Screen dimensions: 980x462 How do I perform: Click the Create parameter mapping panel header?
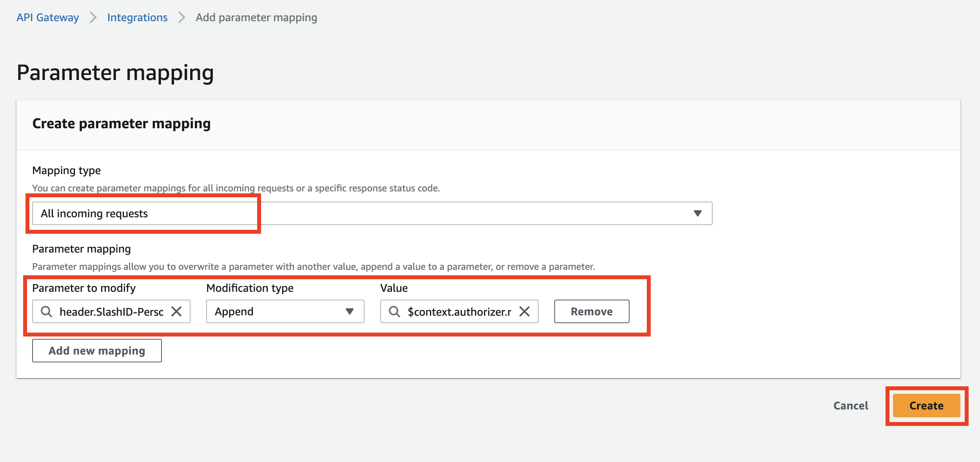[122, 124]
